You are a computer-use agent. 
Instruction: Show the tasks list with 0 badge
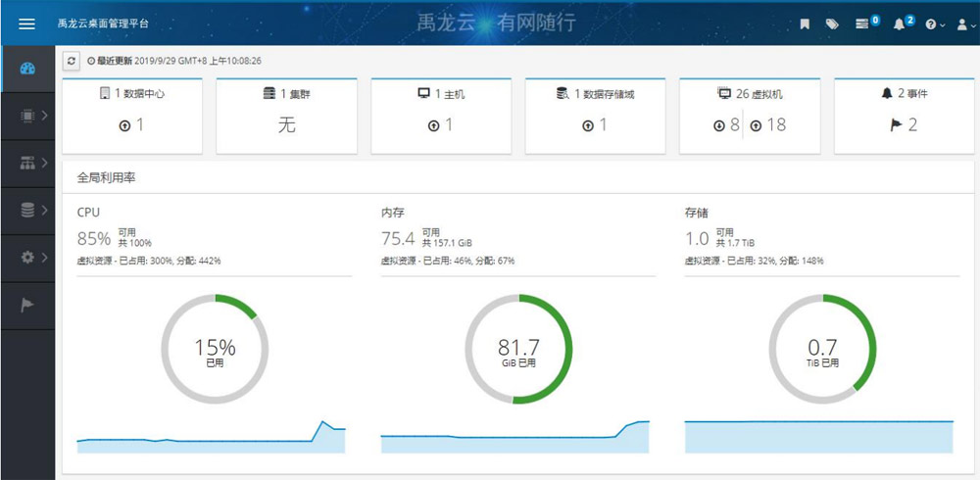coord(865,24)
